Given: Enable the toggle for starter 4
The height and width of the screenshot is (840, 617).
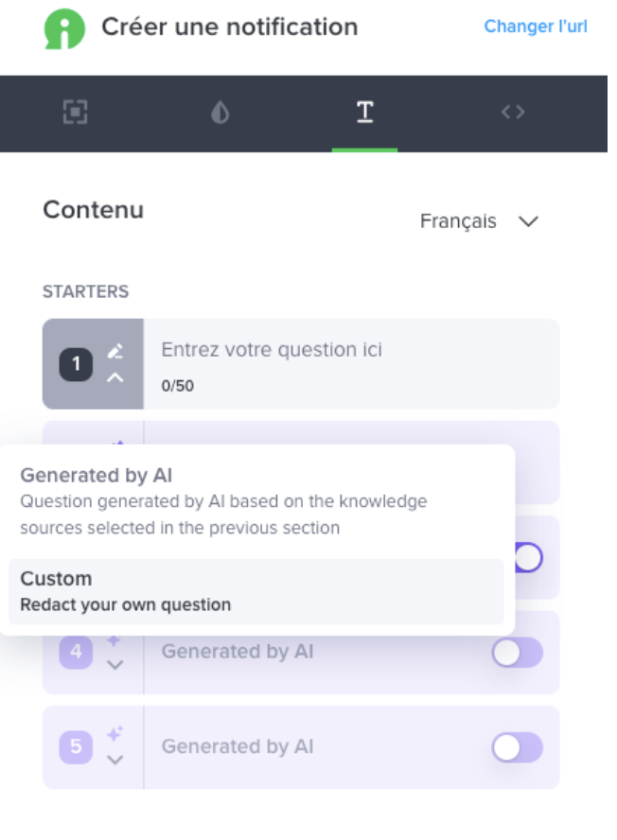Looking at the screenshot, I should pos(518,653).
